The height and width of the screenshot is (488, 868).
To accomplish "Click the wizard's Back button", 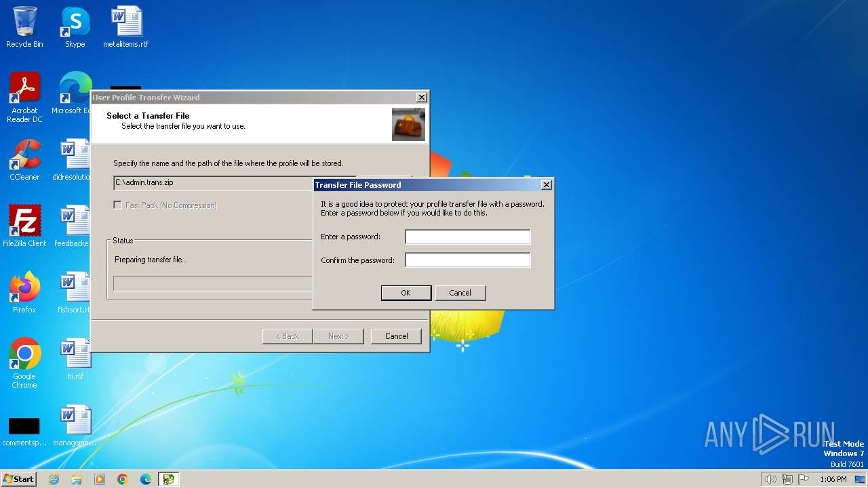I will pyautogui.click(x=288, y=336).
